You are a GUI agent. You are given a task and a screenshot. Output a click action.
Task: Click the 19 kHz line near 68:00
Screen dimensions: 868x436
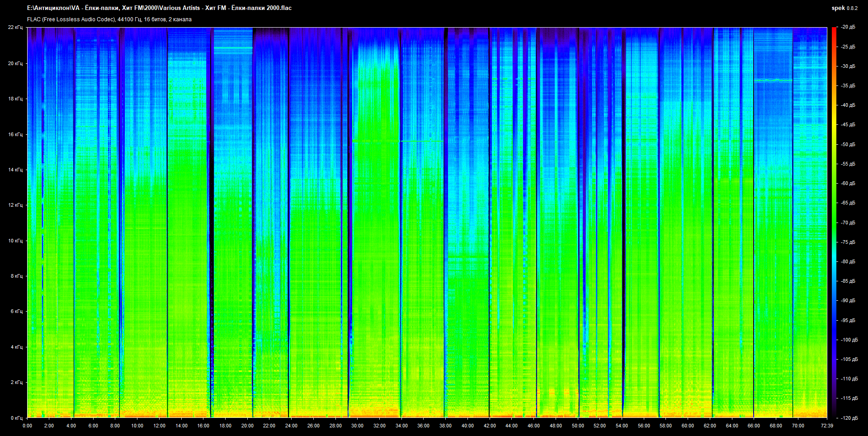[x=773, y=81]
